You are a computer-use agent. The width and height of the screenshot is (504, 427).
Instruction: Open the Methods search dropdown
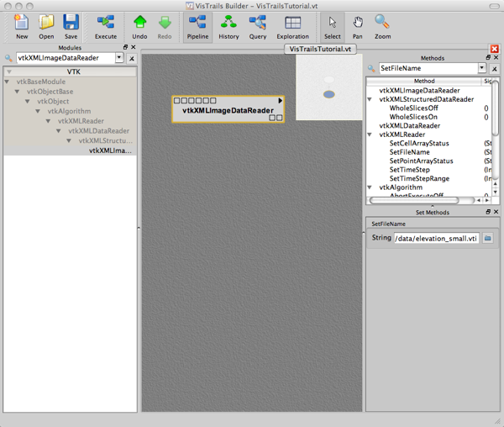[x=482, y=68]
